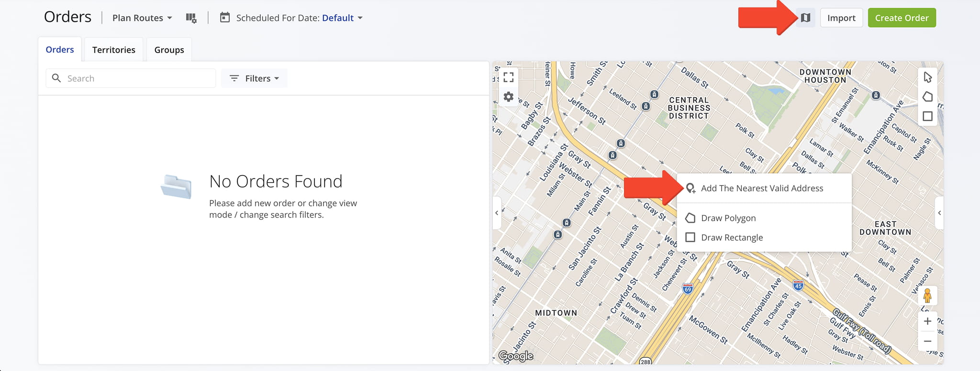Viewport: 980px width, 371px height.
Task: Click the Central Business District map label
Action: (689, 108)
